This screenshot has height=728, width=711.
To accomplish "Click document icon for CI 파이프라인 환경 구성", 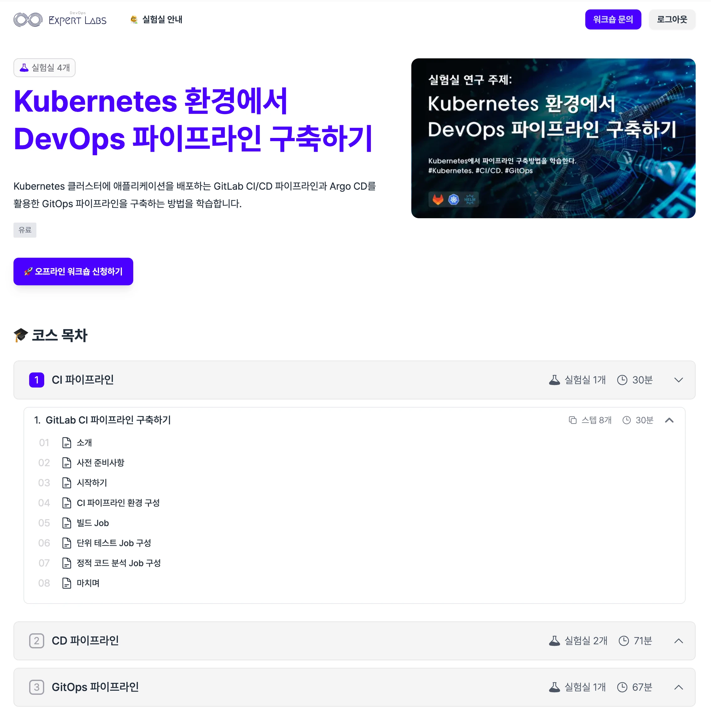I will 66,503.
